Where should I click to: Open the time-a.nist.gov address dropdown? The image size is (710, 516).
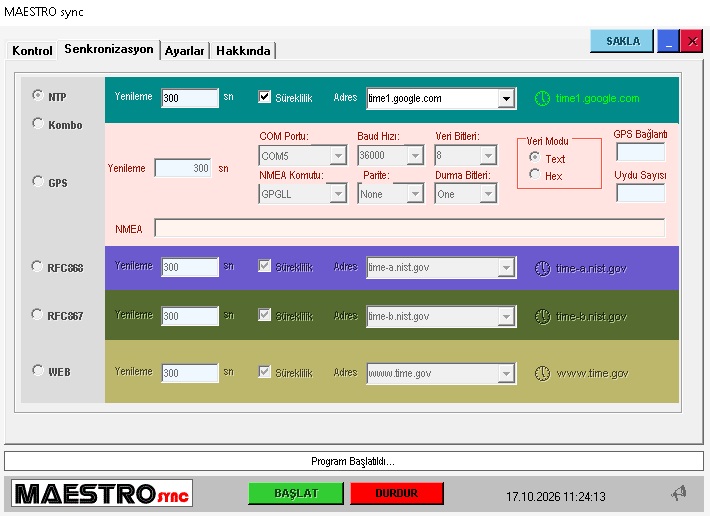pos(506,268)
